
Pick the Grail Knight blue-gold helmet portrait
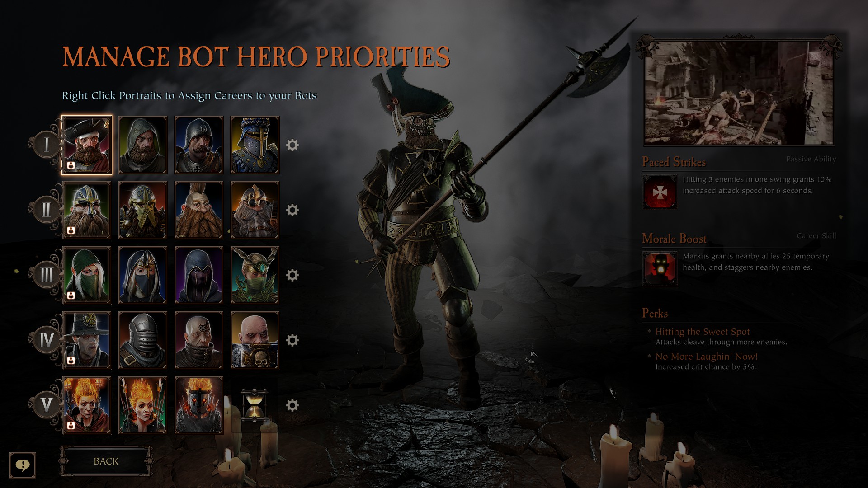[255, 145]
